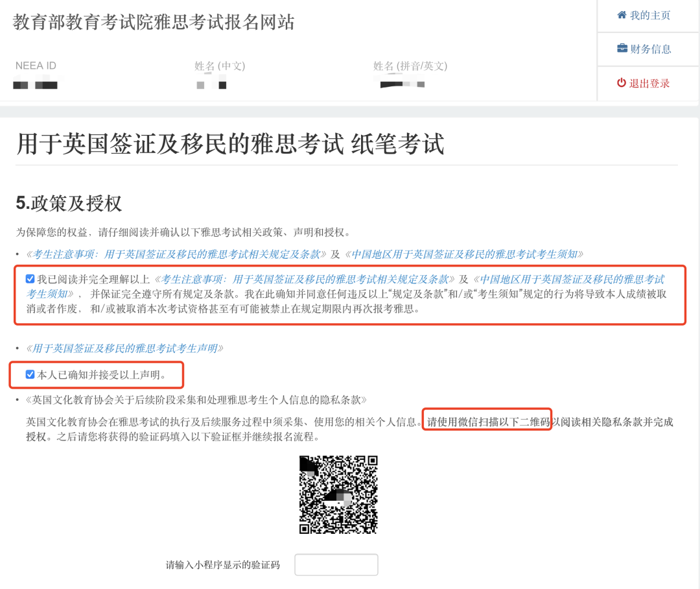The width and height of the screenshot is (700, 589).
Task: Click the WeChat QR code image
Action: (x=338, y=494)
